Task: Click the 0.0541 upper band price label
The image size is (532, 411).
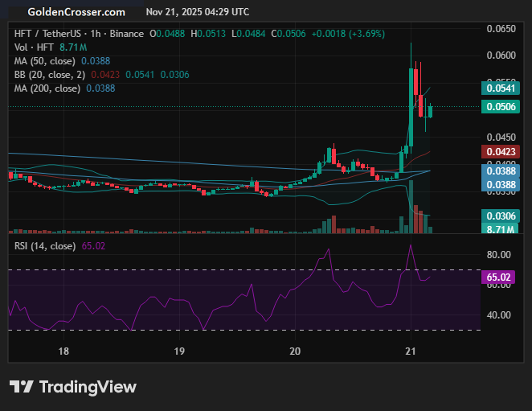Action: tap(501, 88)
